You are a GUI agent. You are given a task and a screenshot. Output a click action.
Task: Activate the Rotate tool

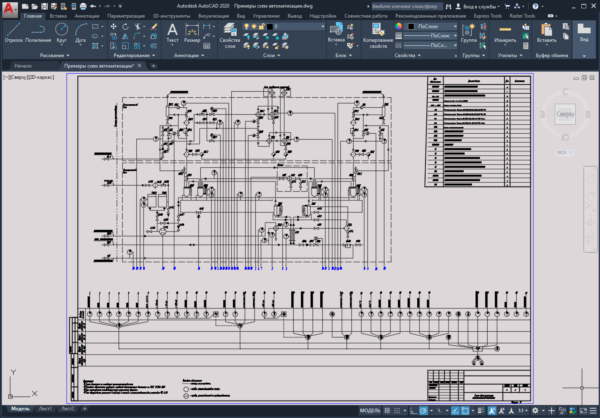coord(126,26)
